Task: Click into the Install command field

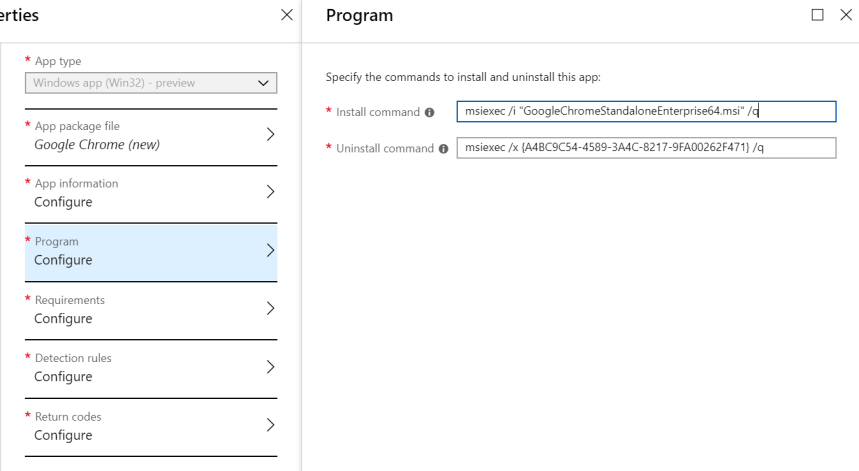Action: click(646, 111)
